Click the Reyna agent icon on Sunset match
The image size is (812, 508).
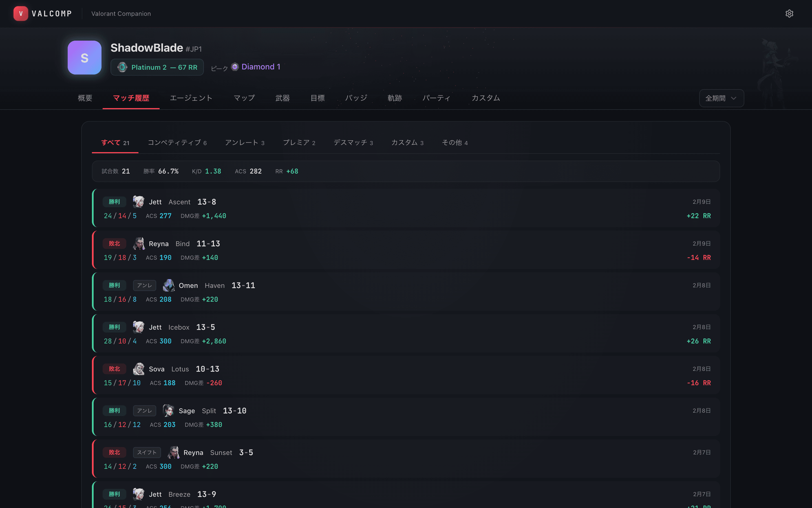pos(173,452)
